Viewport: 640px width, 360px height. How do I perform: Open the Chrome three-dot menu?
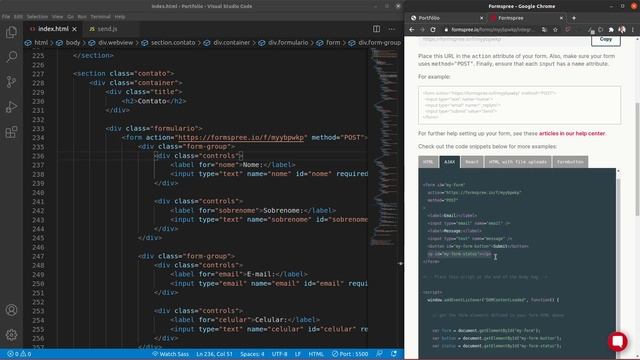coord(633,30)
